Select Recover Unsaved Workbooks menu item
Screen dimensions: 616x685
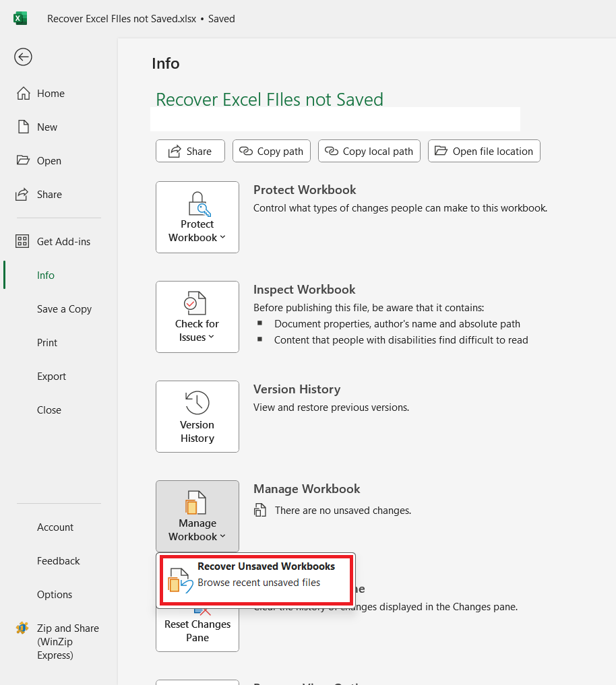255,580
